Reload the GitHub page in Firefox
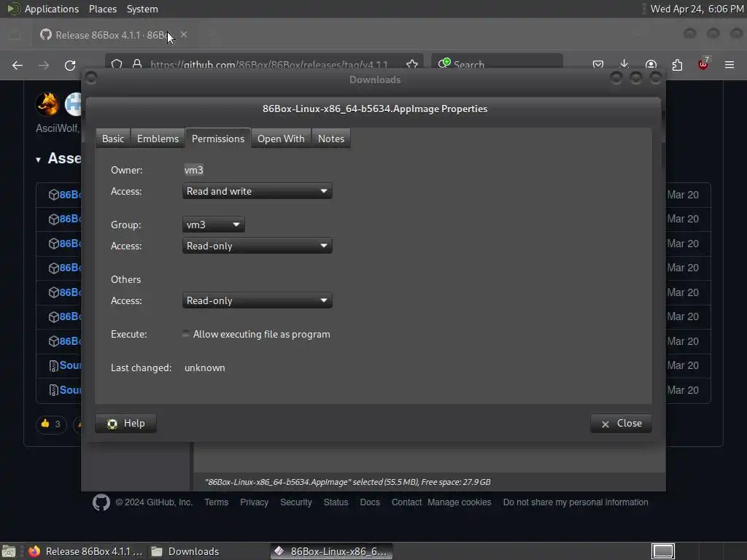The height and width of the screenshot is (560, 747). pos(70,65)
